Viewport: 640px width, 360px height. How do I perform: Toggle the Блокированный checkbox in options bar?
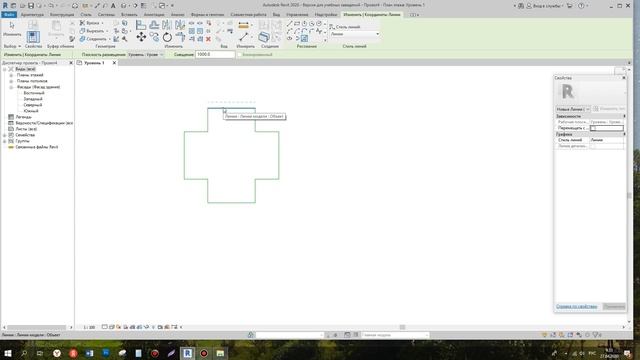[x=240, y=54]
